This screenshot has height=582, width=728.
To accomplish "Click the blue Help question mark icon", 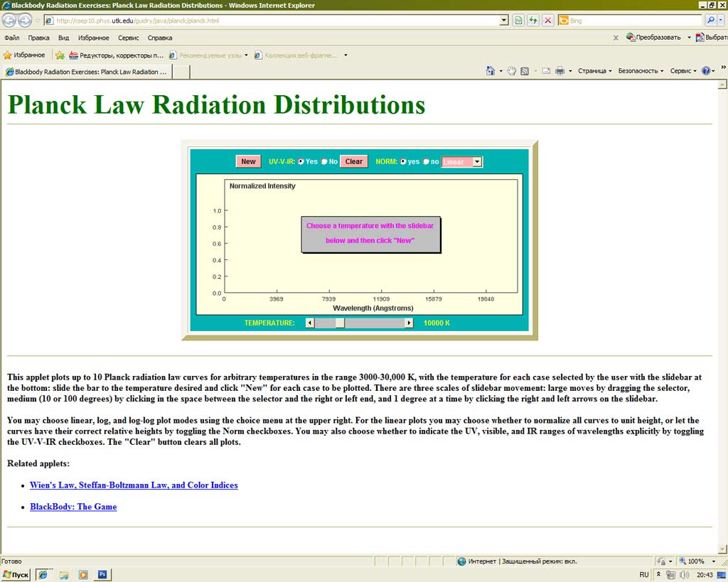I will (x=706, y=70).
